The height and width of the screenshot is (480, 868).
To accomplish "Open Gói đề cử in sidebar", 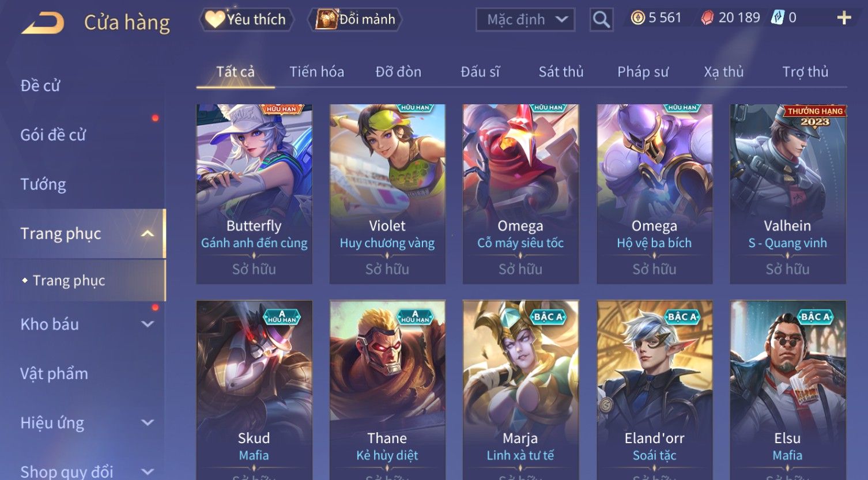I will [53, 135].
